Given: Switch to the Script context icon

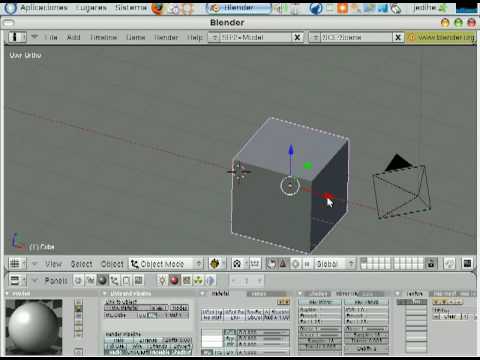Looking at the screenshot, I should [90, 280].
